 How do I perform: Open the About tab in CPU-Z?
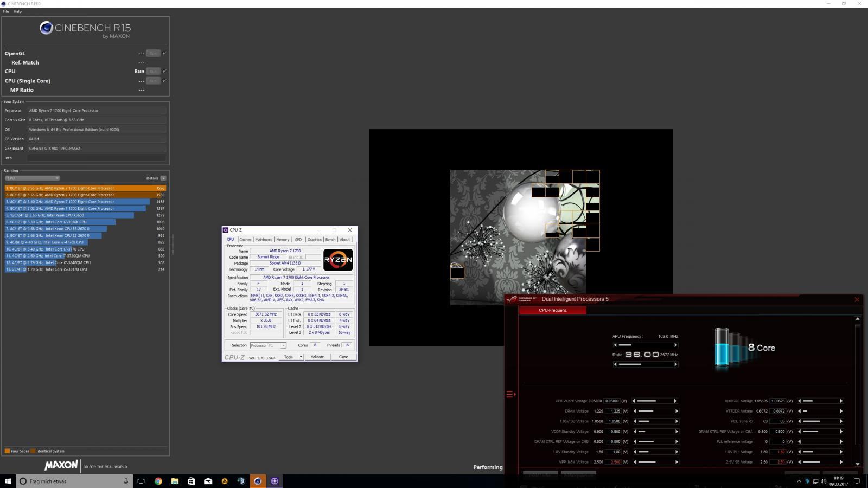tap(345, 239)
